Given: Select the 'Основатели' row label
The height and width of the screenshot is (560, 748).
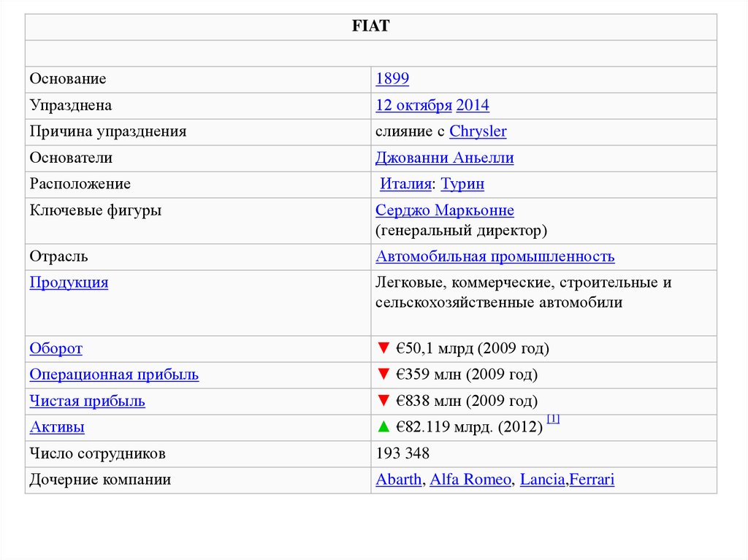Looking at the screenshot, I should click(71, 158).
